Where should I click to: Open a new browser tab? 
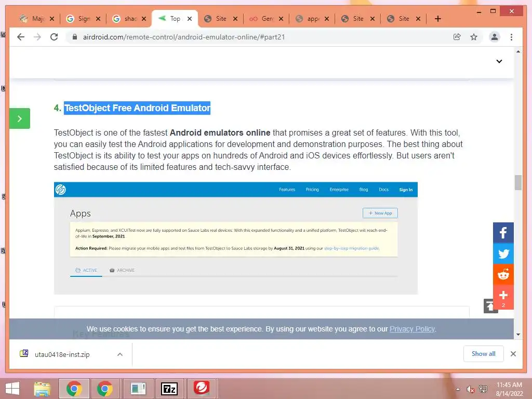(437, 19)
